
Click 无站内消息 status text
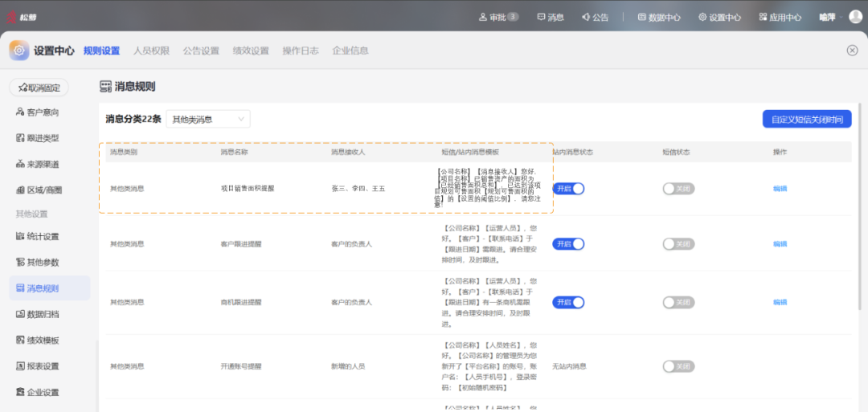570,366
